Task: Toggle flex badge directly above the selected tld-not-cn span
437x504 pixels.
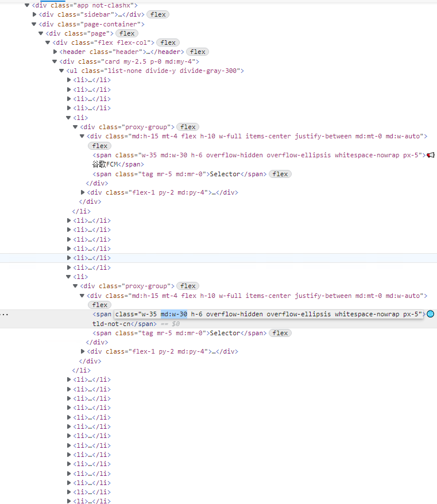Action: click(x=100, y=305)
